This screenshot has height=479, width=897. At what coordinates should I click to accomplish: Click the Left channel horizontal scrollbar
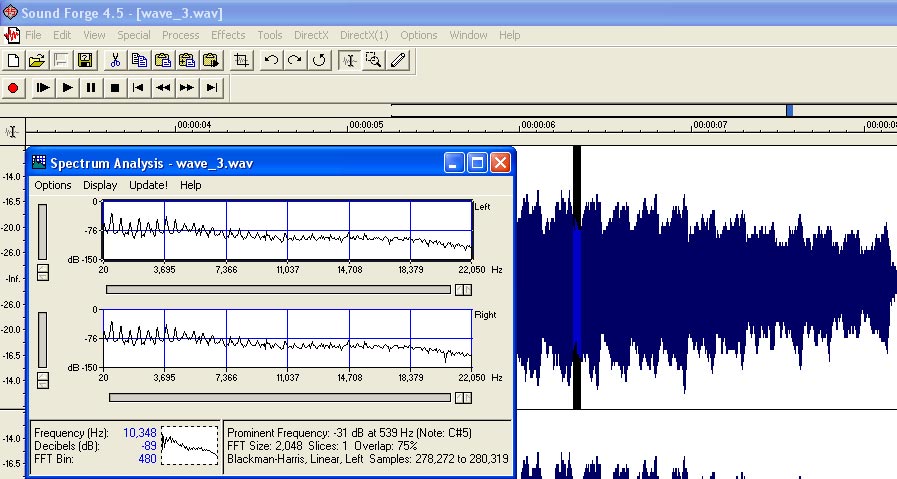point(278,290)
